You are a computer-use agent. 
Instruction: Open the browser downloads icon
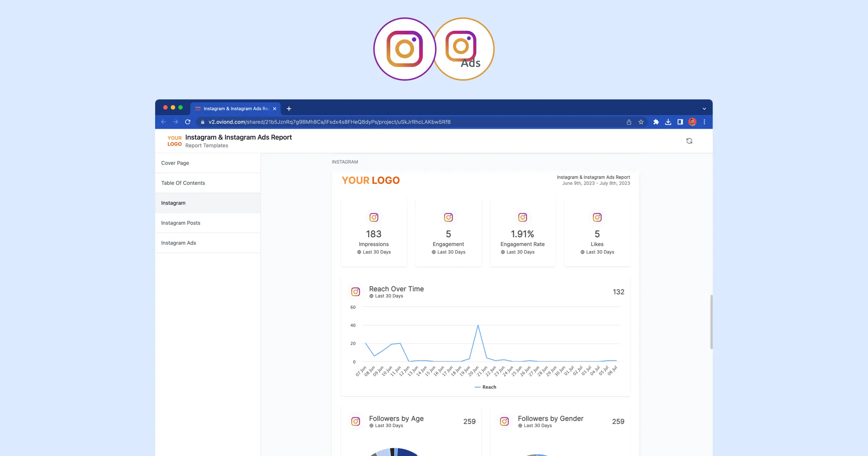click(x=668, y=122)
